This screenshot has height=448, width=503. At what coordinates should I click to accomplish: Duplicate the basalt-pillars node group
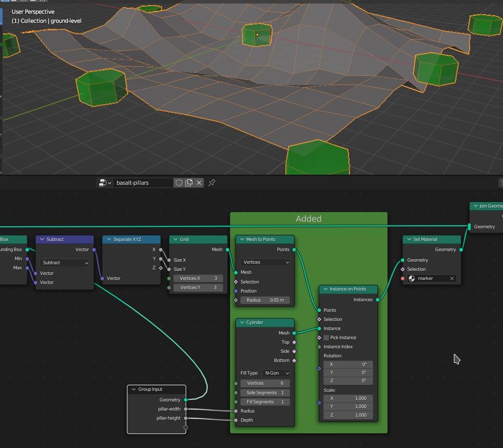(x=189, y=183)
